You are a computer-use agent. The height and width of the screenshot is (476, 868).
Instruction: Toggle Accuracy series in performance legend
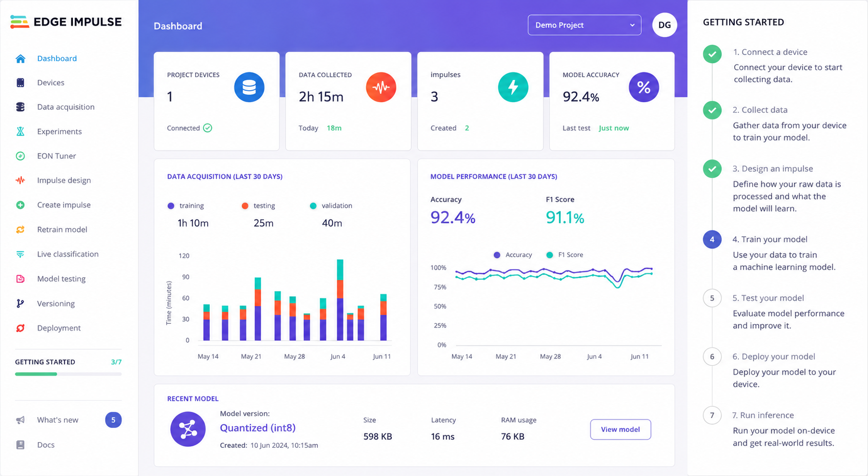pyautogui.click(x=513, y=255)
